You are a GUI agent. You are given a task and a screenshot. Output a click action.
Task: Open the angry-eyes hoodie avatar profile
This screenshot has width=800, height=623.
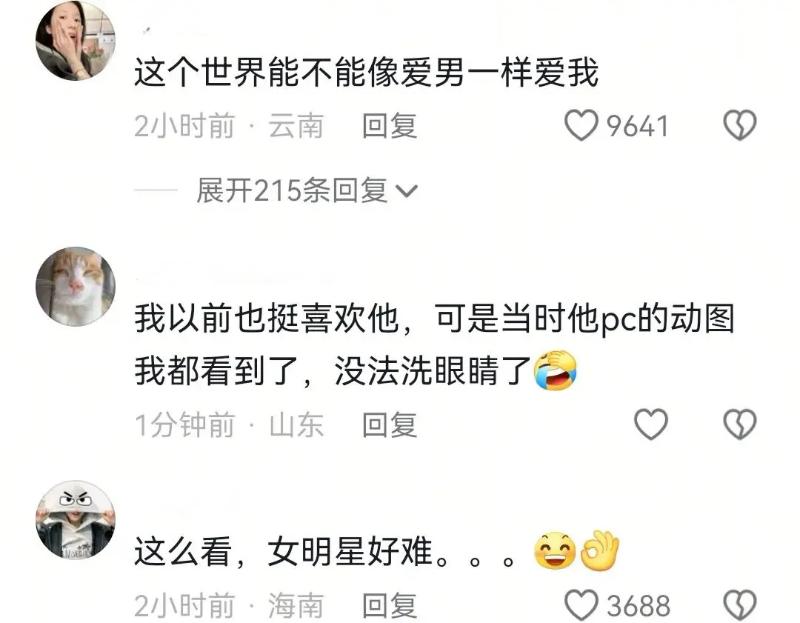coord(76,520)
